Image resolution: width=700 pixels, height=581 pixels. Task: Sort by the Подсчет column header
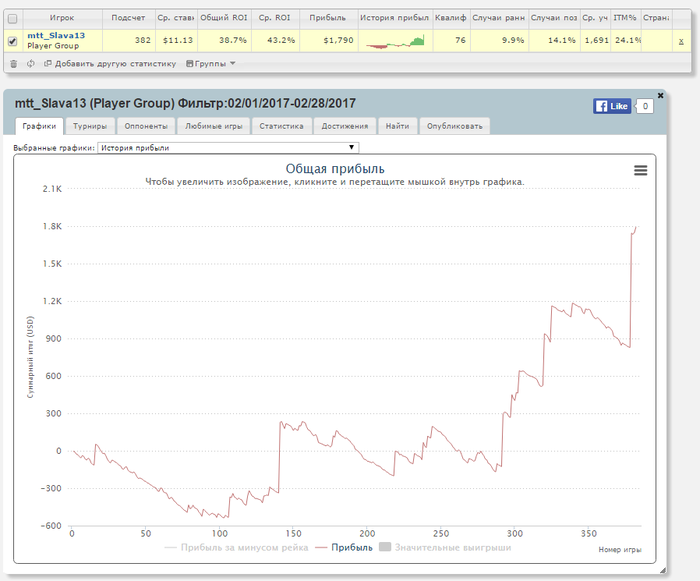pyautogui.click(x=128, y=18)
